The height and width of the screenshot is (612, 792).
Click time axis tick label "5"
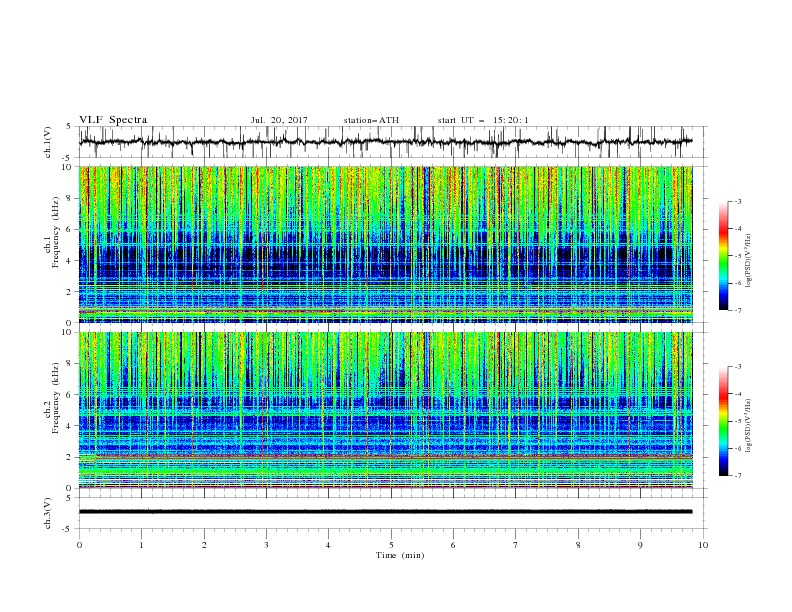click(x=391, y=545)
